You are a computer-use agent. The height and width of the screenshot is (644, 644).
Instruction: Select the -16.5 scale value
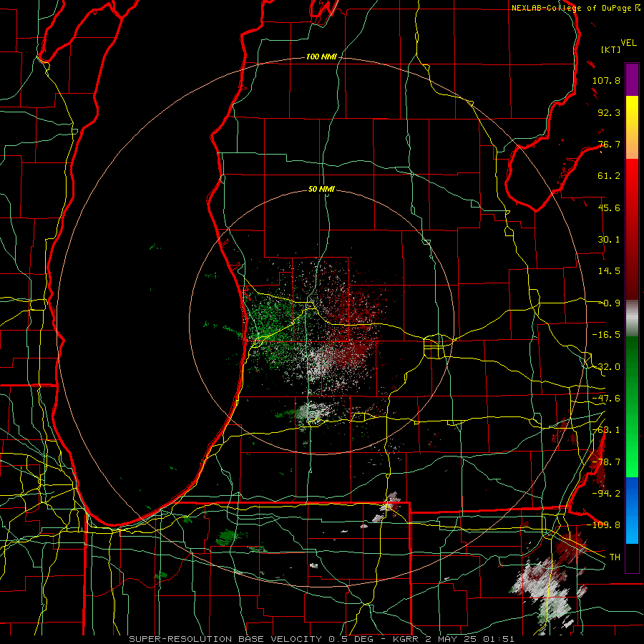coord(606,335)
